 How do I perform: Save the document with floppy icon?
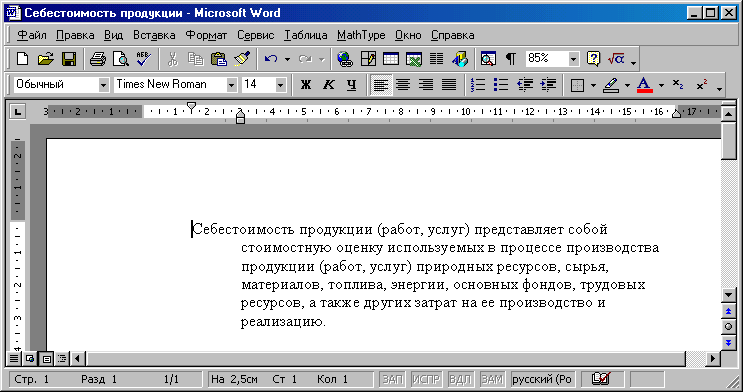point(69,59)
